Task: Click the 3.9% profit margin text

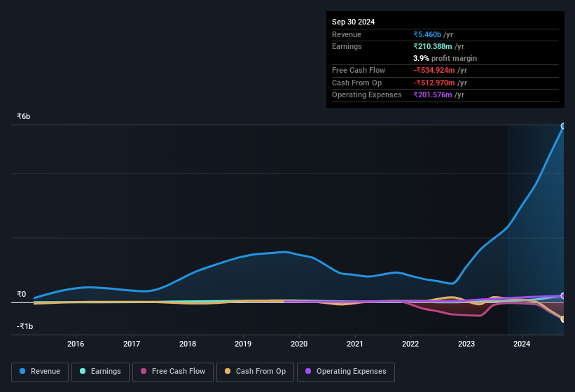Action: click(445, 58)
